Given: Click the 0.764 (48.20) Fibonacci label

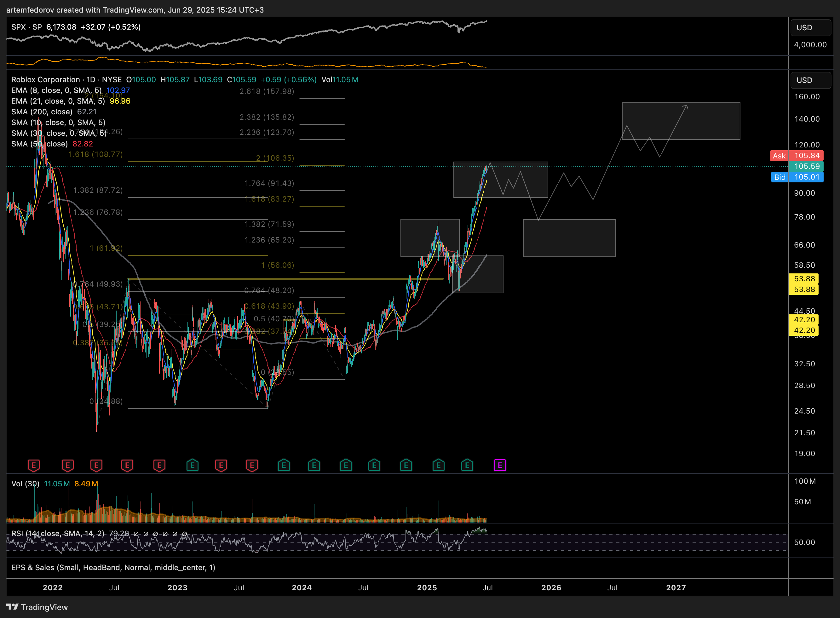Looking at the screenshot, I should [269, 290].
